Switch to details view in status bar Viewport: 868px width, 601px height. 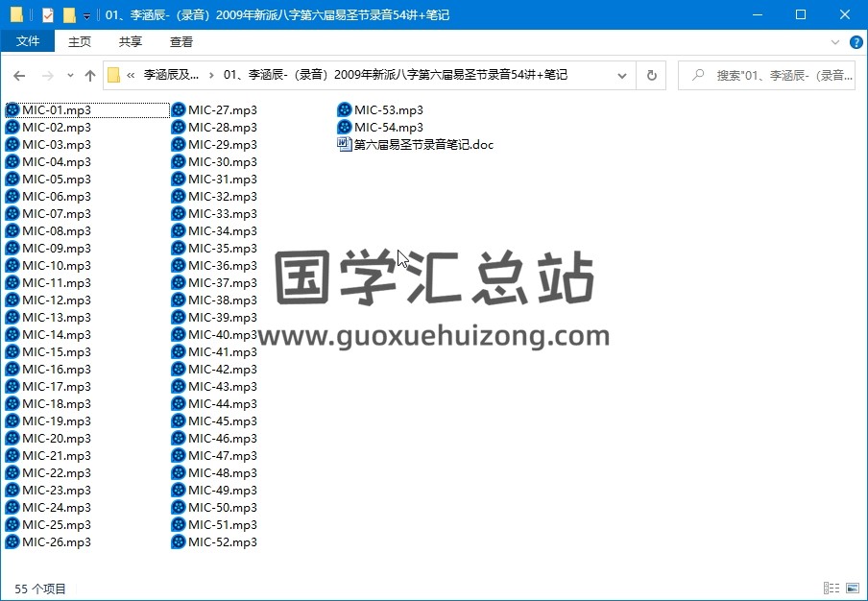830,589
